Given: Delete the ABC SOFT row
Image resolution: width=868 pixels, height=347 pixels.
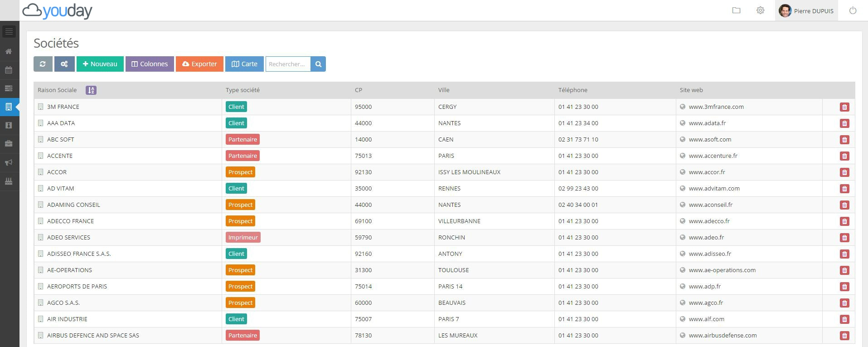Looking at the screenshot, I should [844, 140].
